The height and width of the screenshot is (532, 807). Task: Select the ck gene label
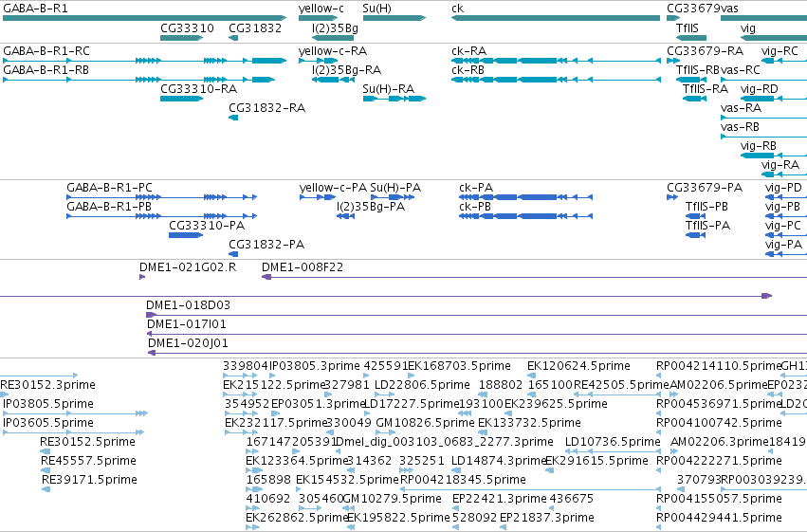(x=457, y=9)
